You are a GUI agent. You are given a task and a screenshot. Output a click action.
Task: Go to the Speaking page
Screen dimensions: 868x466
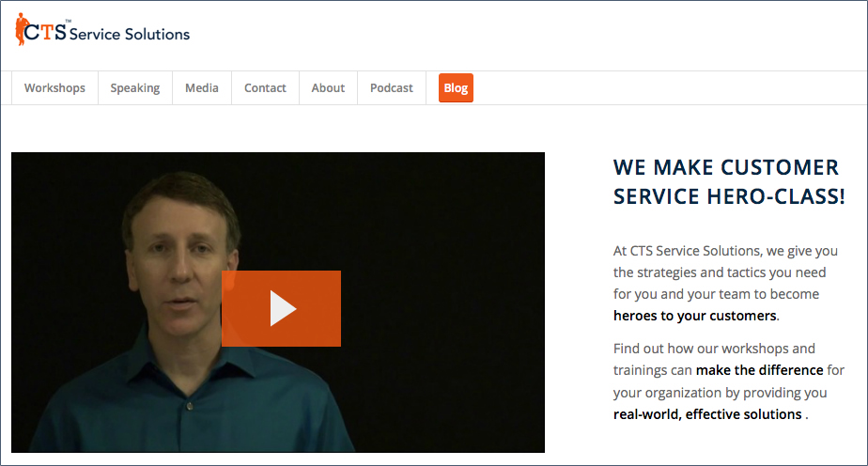[x=135, y=88]
